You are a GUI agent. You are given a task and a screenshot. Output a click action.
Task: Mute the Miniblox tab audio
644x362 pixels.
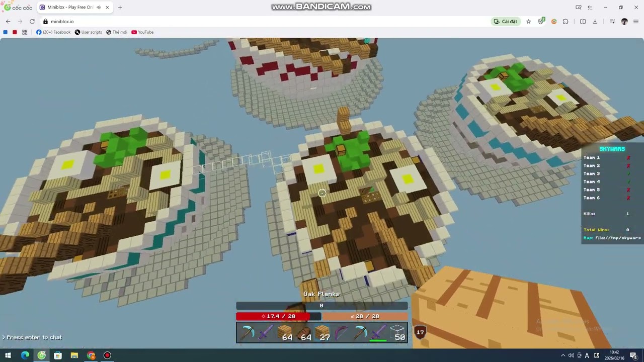point(99,8)
